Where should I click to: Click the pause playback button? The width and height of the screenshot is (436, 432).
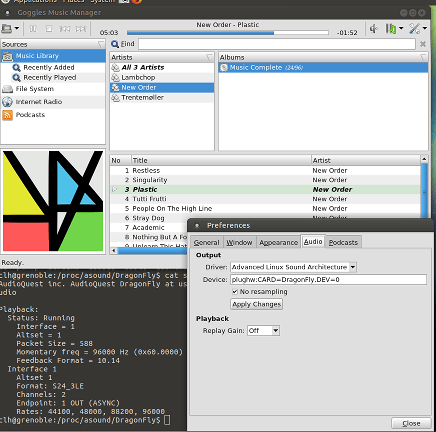click(x=33, y=29)
